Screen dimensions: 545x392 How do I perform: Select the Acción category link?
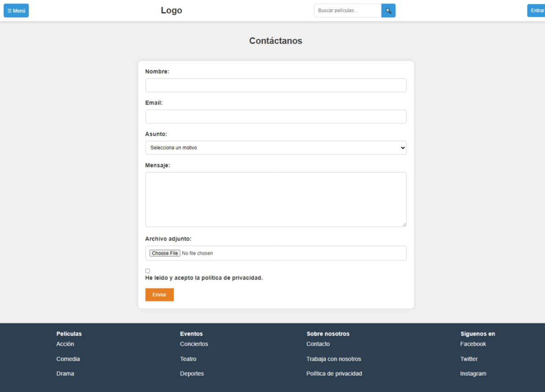pos(65,344)
